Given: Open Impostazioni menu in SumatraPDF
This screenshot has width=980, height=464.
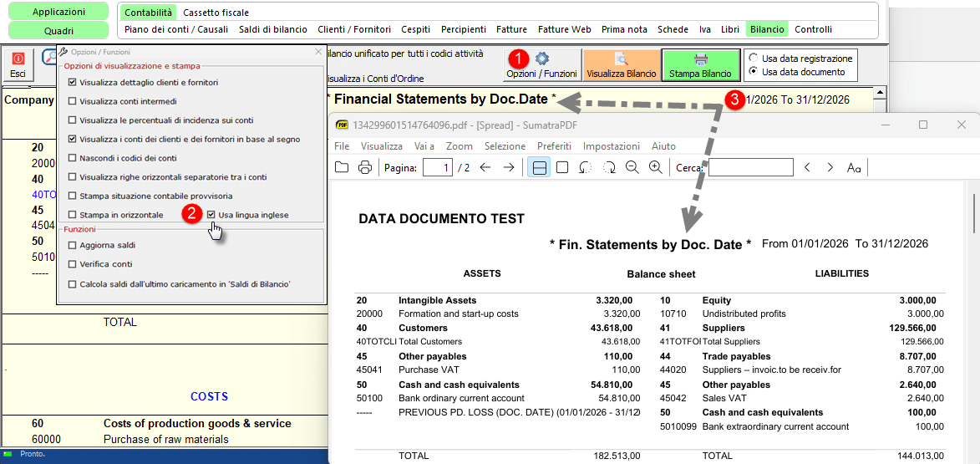Looking at the screenshot, I should 612,146.
